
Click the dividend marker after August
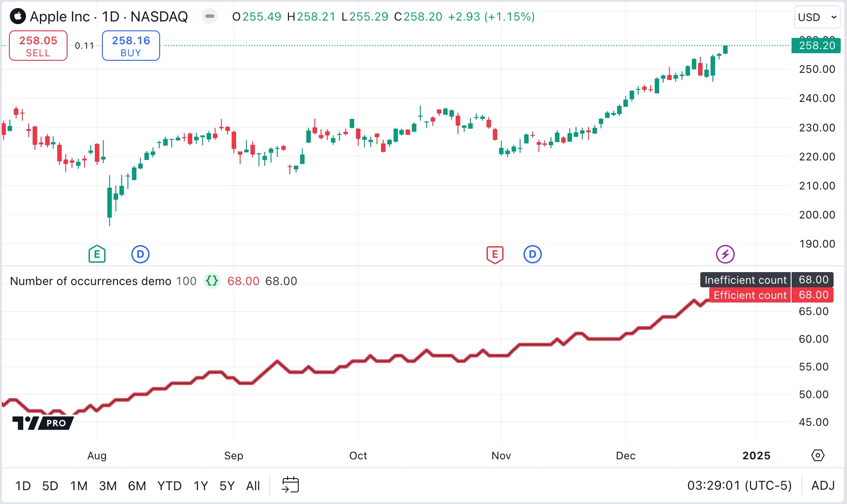tap(140, 254)
